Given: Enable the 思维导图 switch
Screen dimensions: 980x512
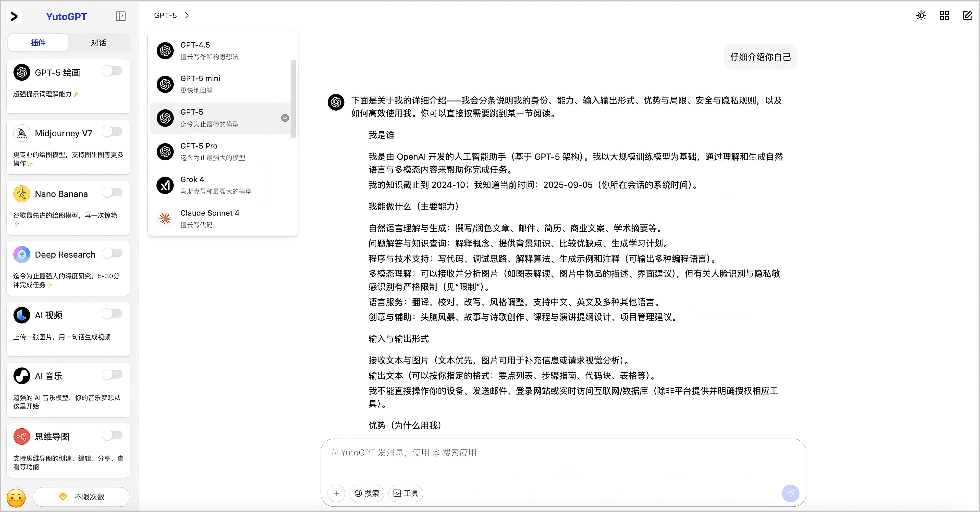Looking at the screenshot, I should [112, 435].
